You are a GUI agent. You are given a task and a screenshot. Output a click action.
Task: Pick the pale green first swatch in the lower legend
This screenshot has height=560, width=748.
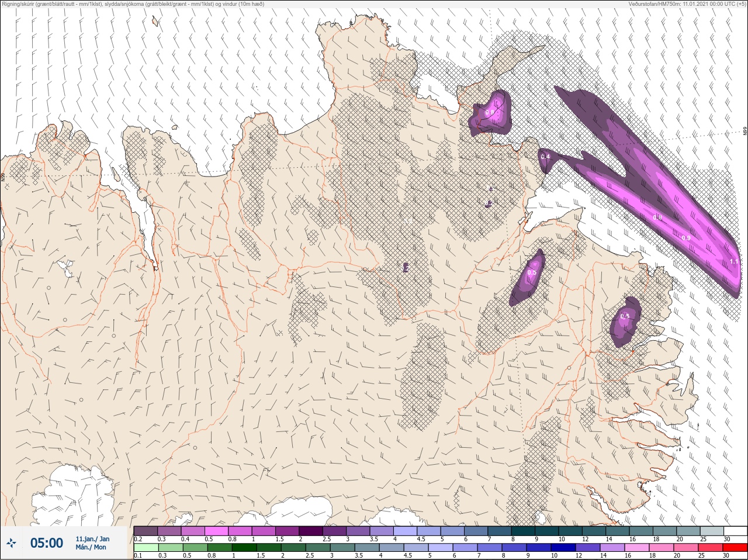146,548
